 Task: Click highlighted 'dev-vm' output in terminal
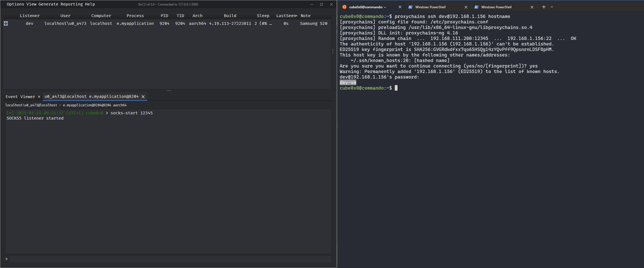348,82
